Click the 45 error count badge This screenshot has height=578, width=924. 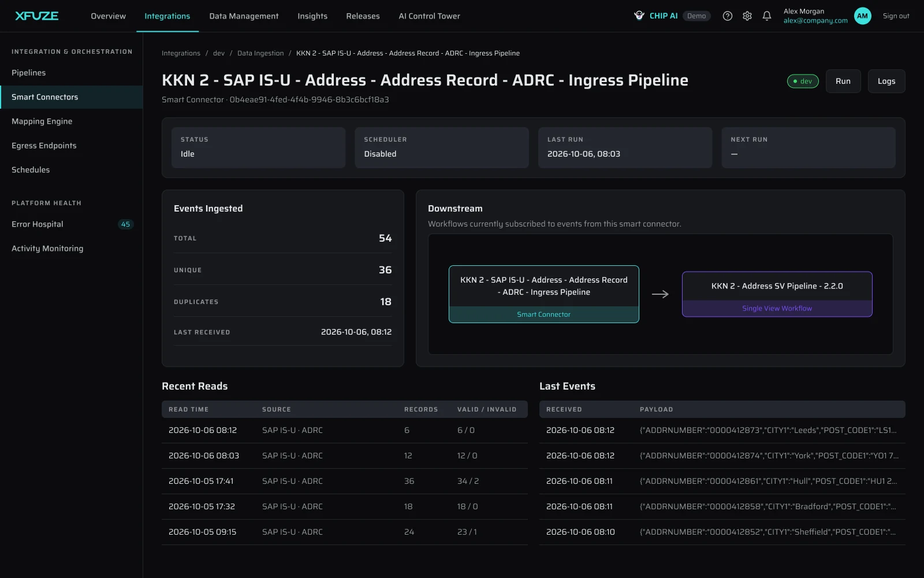125,224
